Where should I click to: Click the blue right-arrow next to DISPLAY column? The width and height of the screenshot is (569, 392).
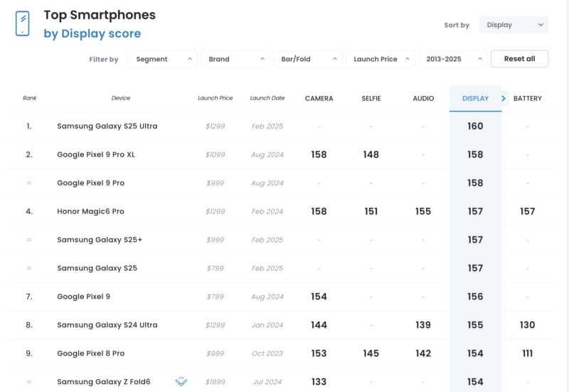click(504, 98)
